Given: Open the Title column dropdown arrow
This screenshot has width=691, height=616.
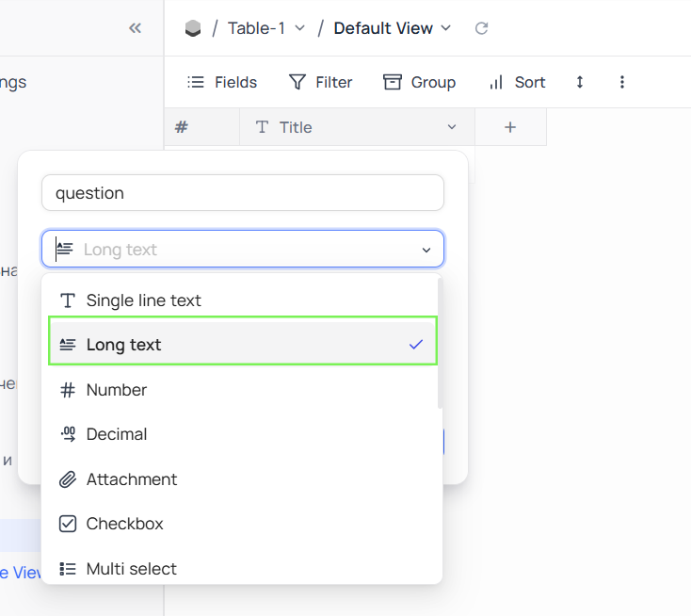Looking at the screenshot, I should (x=452, y=127).
